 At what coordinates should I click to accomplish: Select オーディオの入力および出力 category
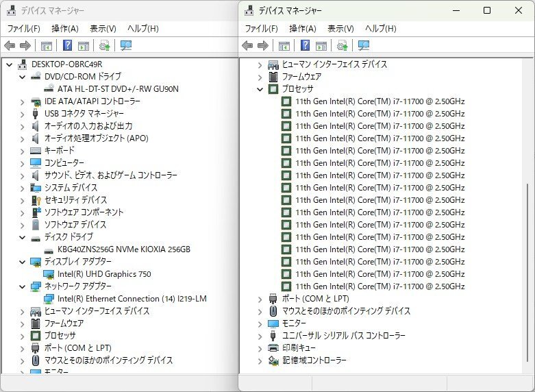(x=88, y=126)
